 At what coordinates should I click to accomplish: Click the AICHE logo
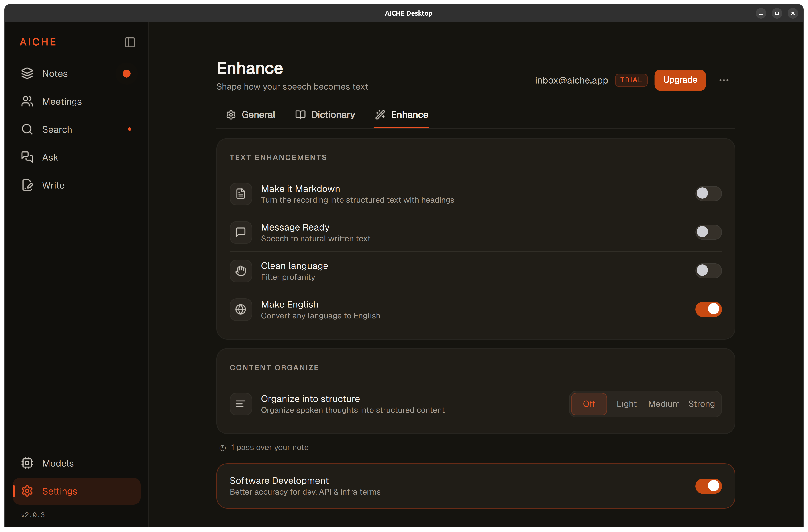tap(38, 42)
